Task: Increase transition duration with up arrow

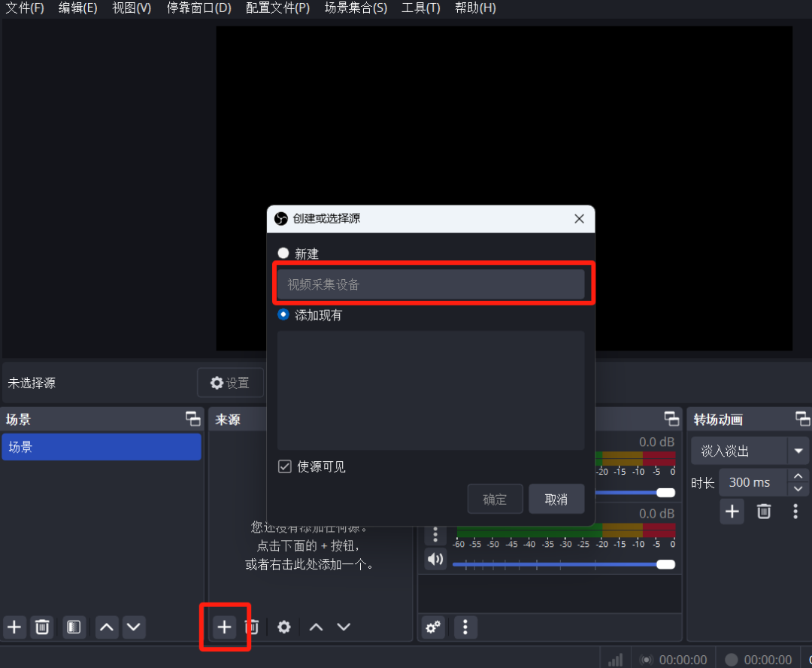Action: click(798, 475)
